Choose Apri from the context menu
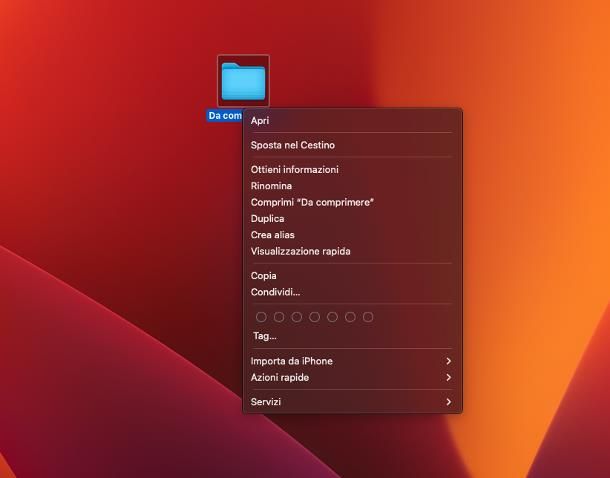Image resolution: width=610 pixels, height=478 pixels. (352, 121)
